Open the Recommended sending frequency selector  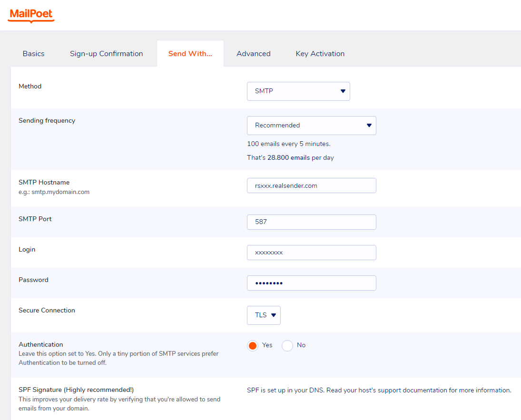[x=312, y=125]
